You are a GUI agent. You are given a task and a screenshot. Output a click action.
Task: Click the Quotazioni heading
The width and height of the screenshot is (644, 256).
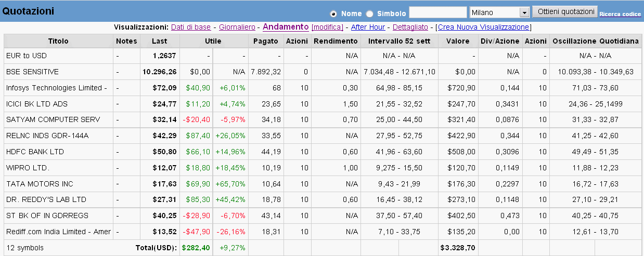pos(28,11)
